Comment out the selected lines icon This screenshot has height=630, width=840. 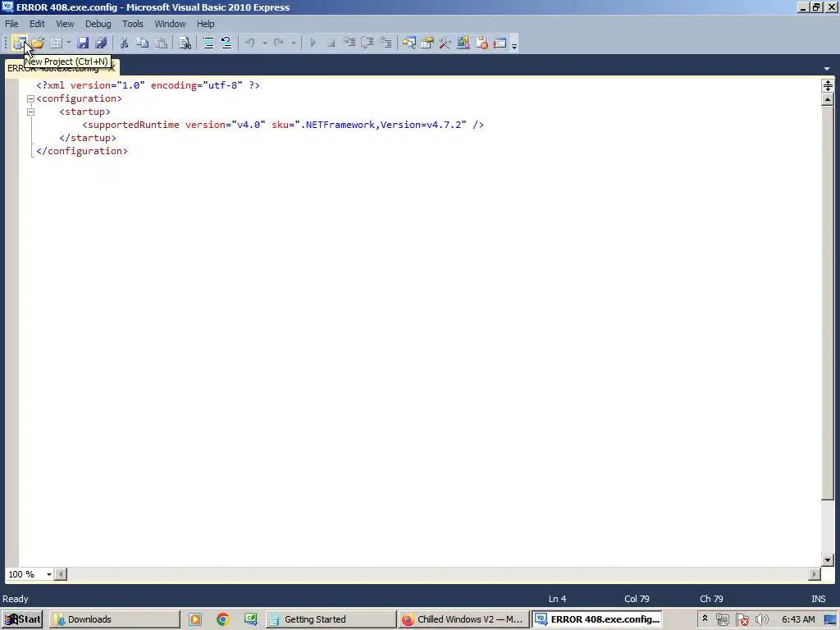click(x=208, y=43)
